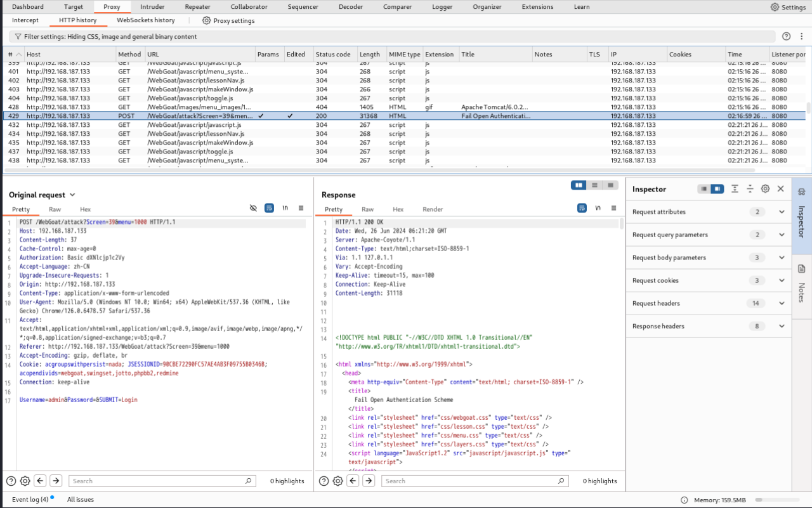
Task: Expand all Inspector sections icon
Action: click(735, 189)
